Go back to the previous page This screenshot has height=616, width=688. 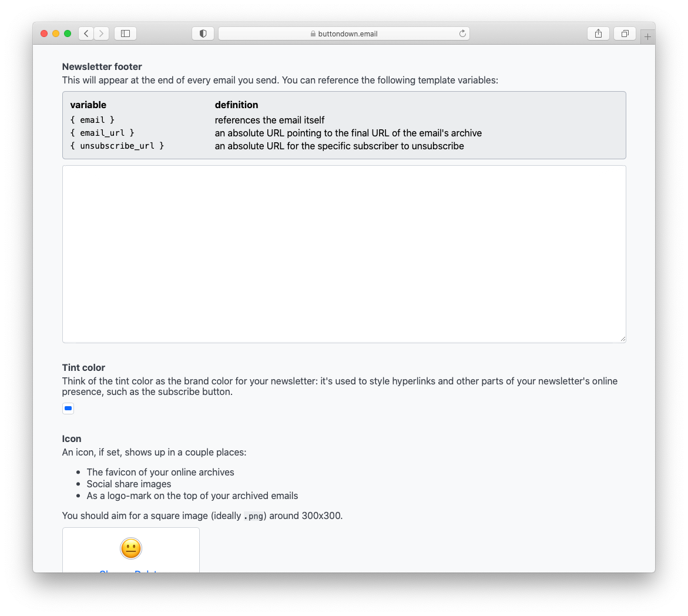86,34
